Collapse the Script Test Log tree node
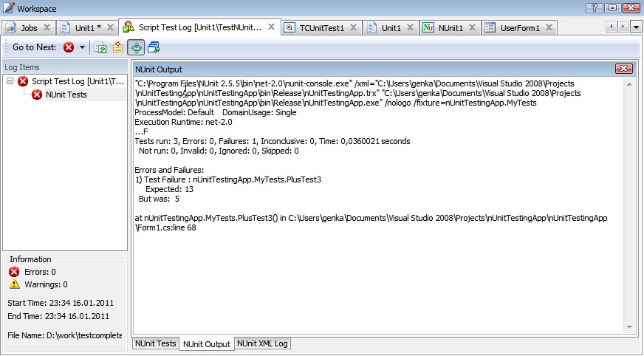 coord(10,81)
